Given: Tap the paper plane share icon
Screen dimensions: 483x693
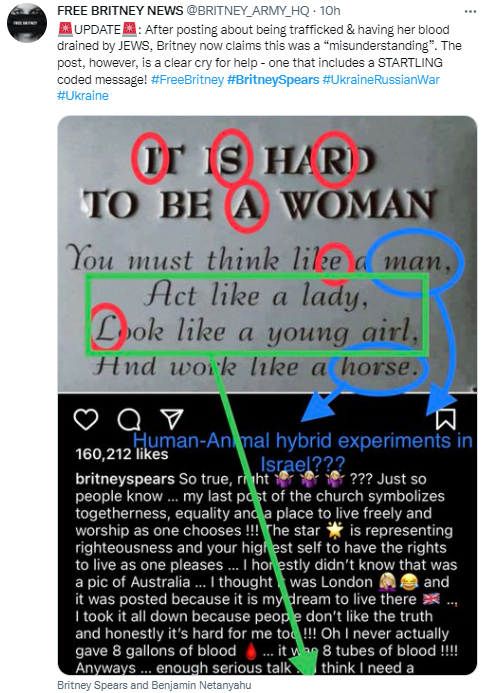Looking at the screenshot, I should click(171, 419).
